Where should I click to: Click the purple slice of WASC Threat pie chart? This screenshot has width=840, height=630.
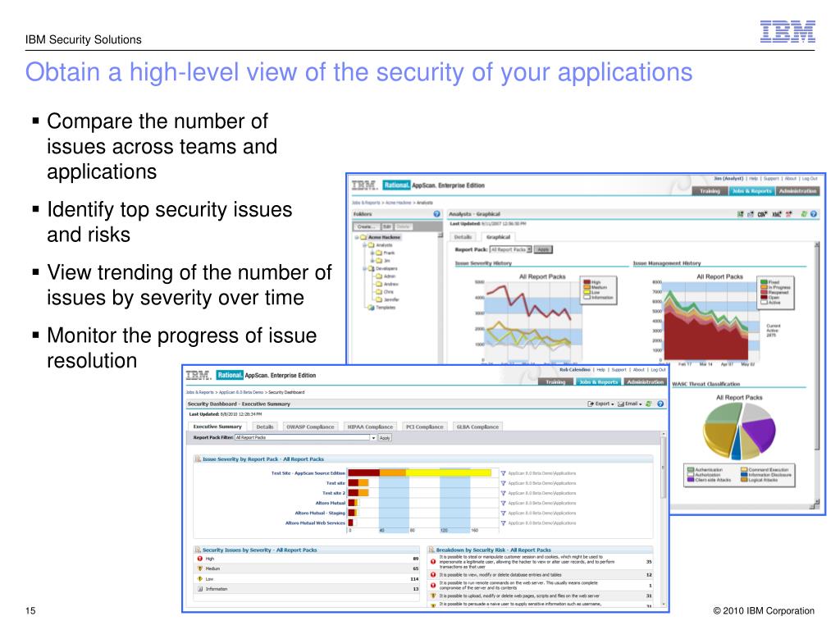(x=760, y=433)
